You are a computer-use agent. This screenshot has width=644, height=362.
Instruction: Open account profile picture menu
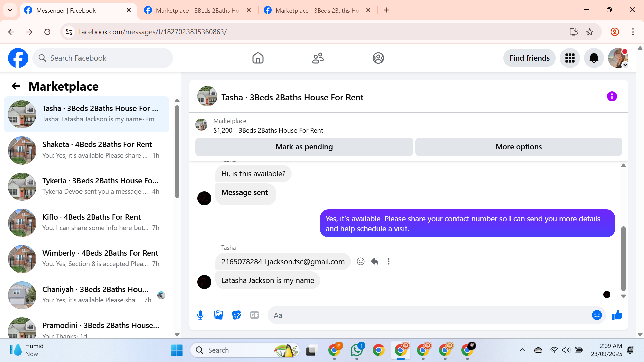coord(618,58)
